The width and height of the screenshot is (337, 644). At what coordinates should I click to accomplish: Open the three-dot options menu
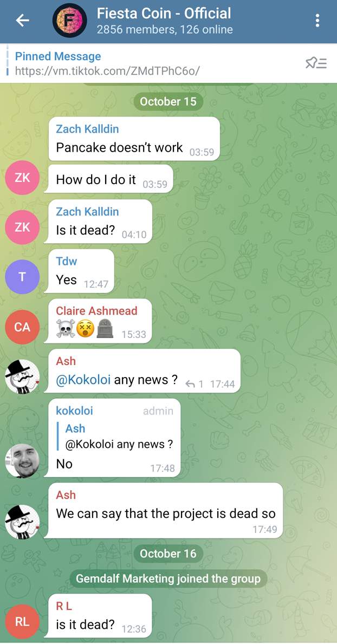317,21
